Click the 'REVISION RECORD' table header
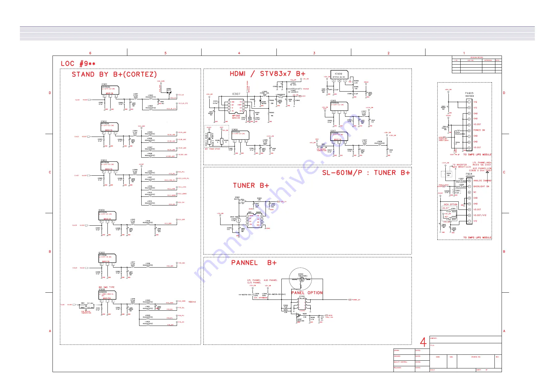Screen dimensions: 555x392 477,57
